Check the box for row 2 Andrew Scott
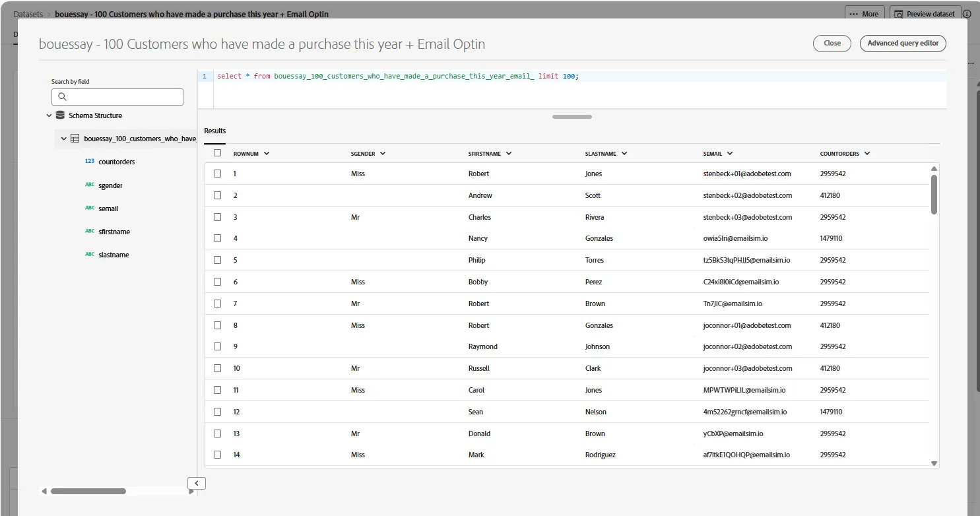The width and height of the screenshot is (980, 516). tap(217, 195)
